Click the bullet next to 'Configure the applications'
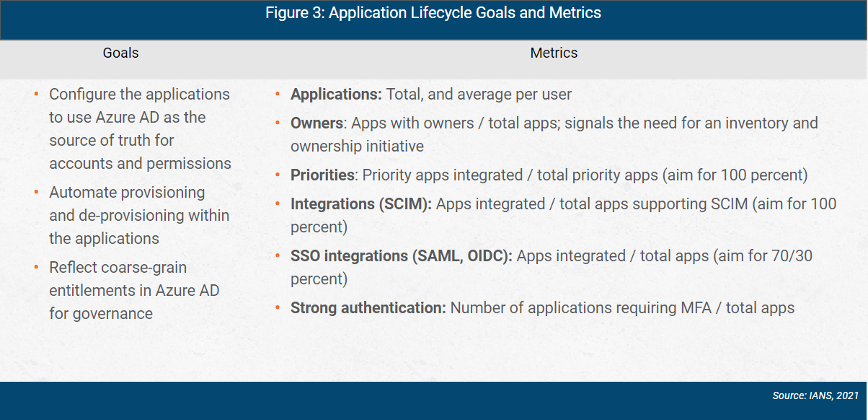The image size is (868, 420). coord(35,92)
